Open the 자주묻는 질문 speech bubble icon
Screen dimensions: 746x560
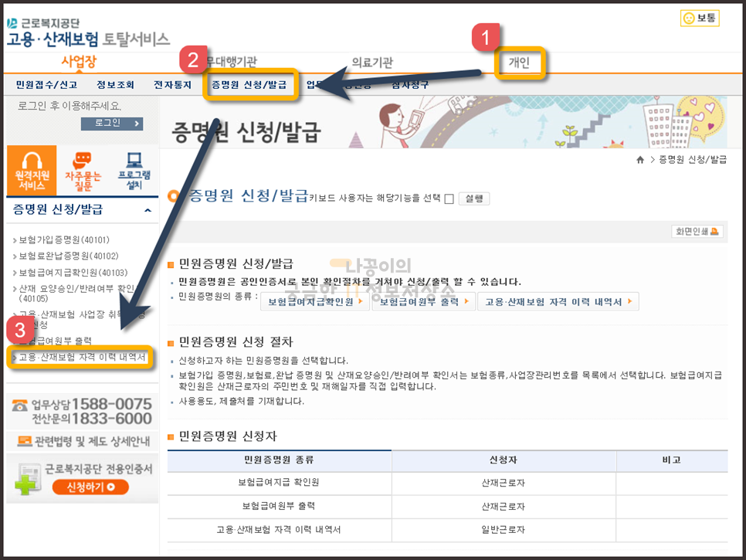coord(83,171)
